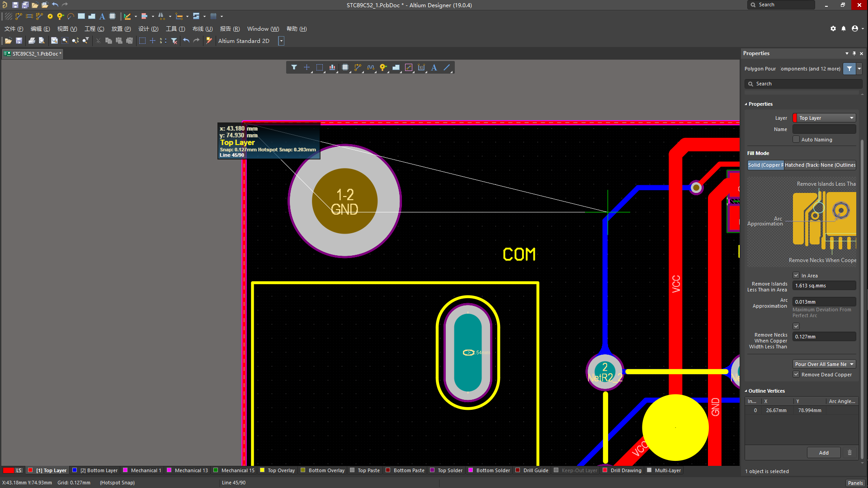Click the Bottom Layer blue color swatch
The image size is (868, 488).
click(x=75, y=470)
